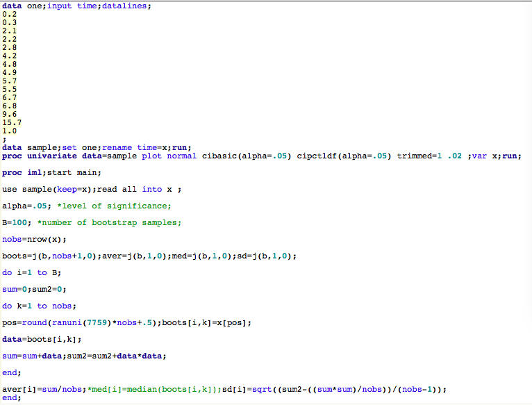Click the 'sd[i]=sqrt(...)' statement

click(334, 389)
